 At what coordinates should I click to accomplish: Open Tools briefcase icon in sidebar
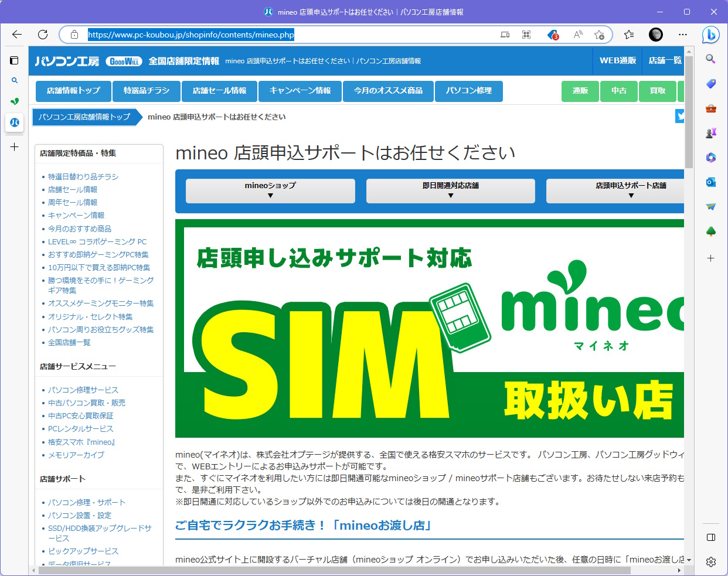[x=710, y=108]
